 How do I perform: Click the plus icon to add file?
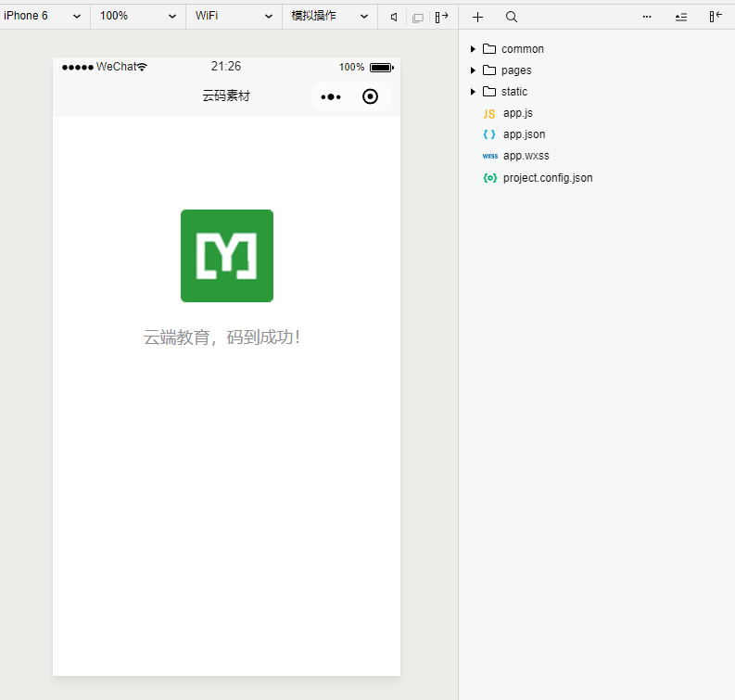point(477,17)
